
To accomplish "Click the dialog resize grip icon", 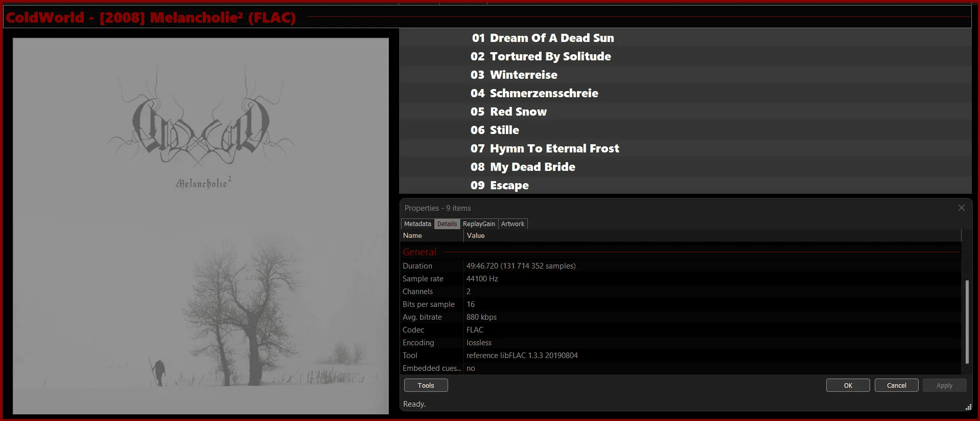I will pyautogui.click(x=968, y=407).
